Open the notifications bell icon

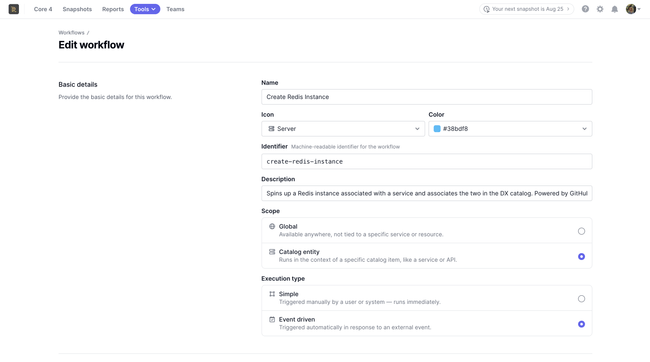(x=614, y=9)
